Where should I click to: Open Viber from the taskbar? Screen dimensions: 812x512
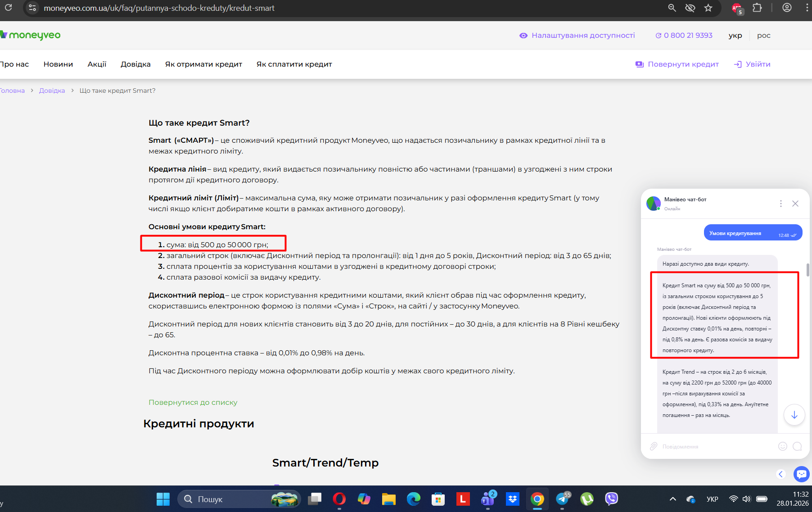611,499
